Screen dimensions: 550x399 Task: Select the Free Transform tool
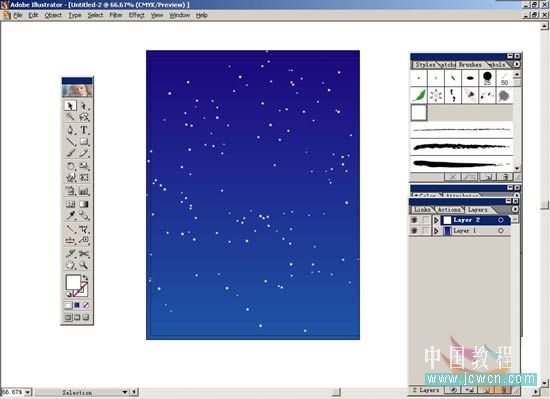click(x=83, y=177)
